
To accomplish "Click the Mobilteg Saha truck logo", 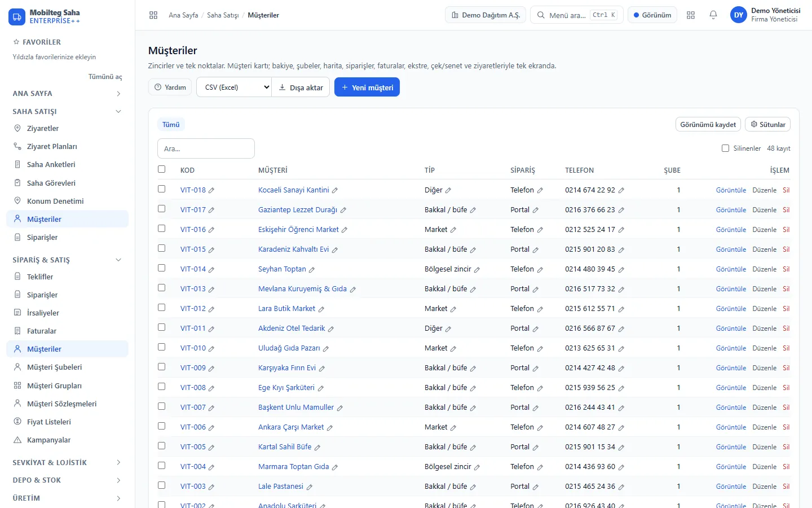I will [x=17, y=17].
